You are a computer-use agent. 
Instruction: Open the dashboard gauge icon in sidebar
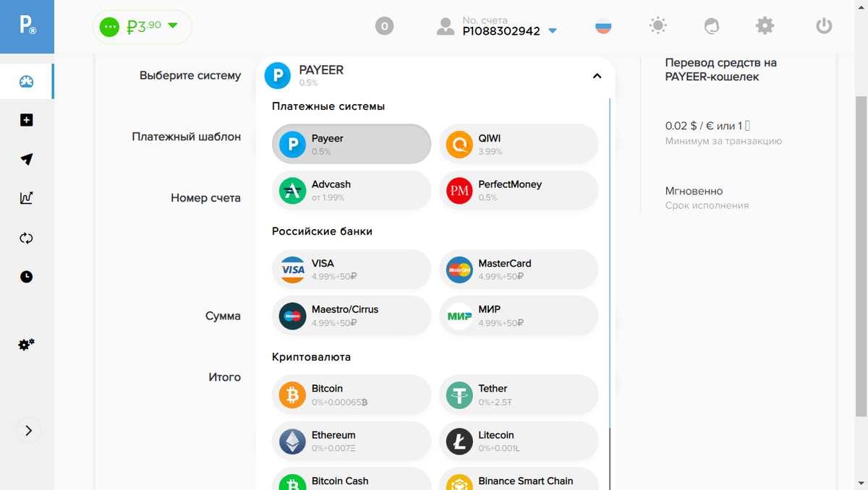[x=27, y=82]
